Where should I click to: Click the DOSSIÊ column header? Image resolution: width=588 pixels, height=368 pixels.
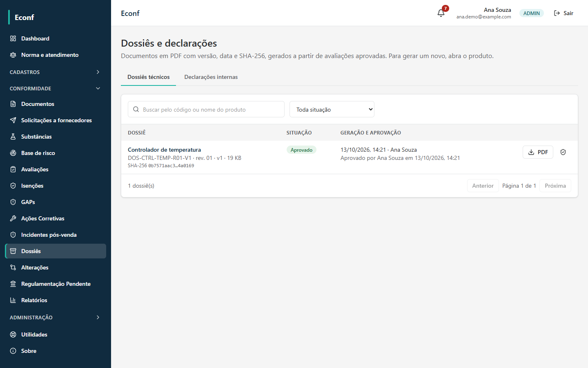coord(137,132)
